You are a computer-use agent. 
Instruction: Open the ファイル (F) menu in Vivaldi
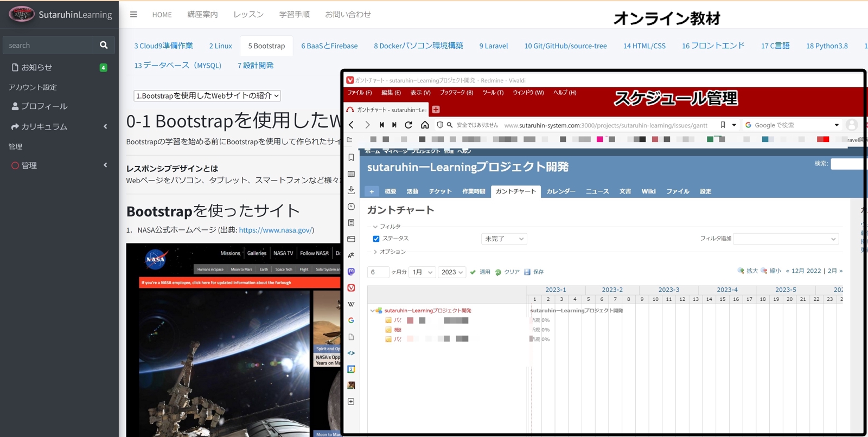[x=360, y=93]
